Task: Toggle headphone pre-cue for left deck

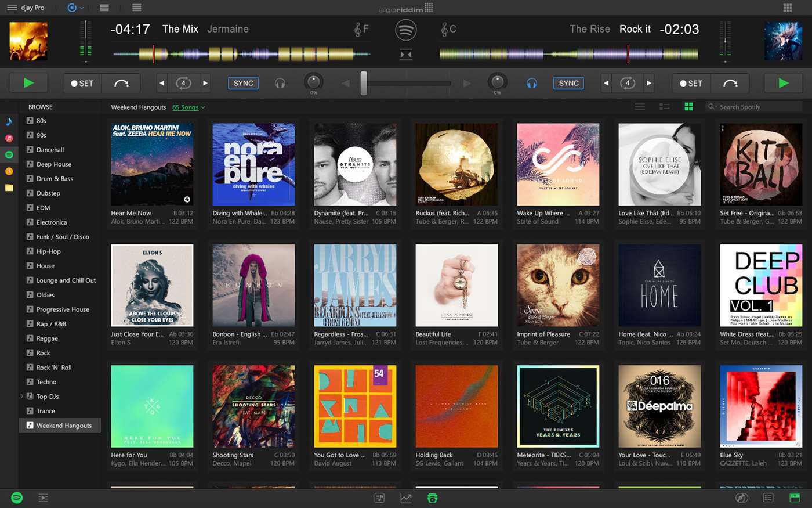Action: click(280, 84)
